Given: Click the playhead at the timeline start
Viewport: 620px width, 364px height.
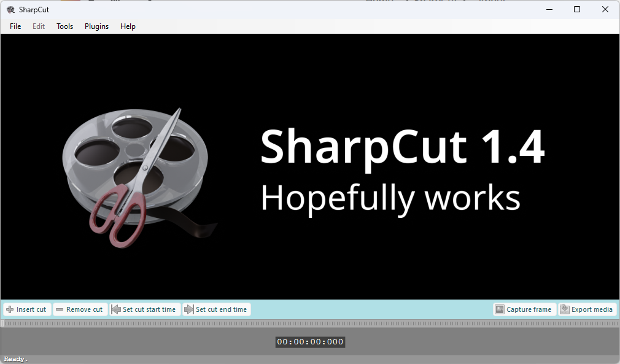Looking at the screenshot, I should (4, 322).
